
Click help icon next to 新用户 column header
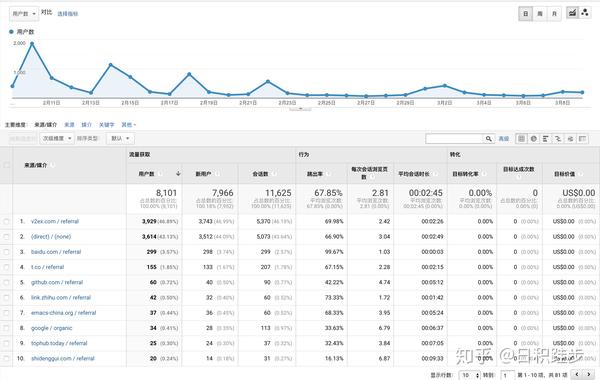pos(217,174)
